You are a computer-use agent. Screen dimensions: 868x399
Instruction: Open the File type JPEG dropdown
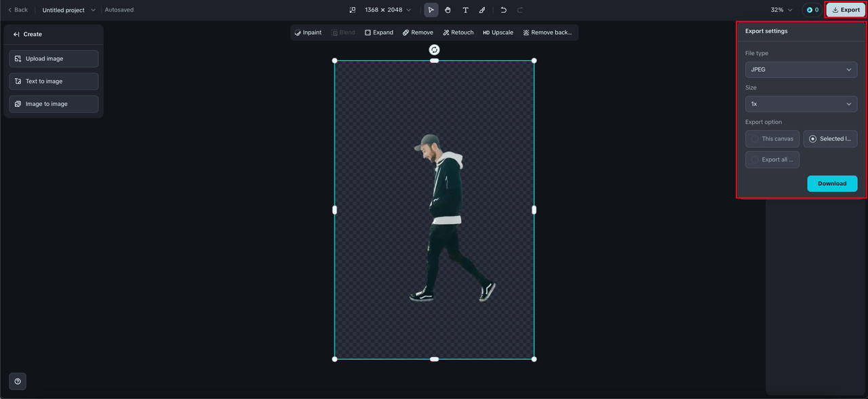click(x=801, y=69)
